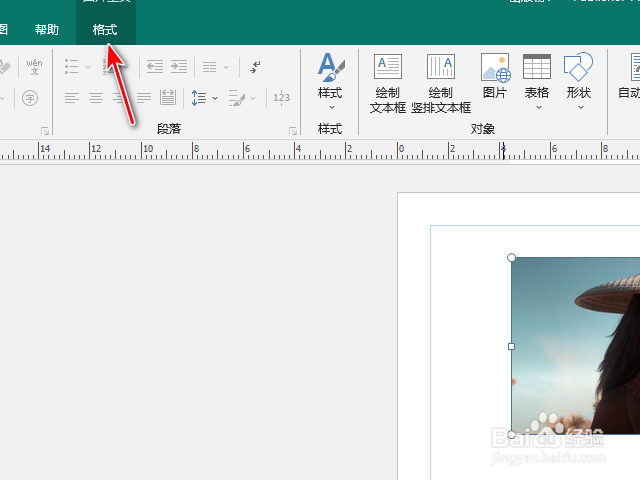Toggle the show paragraph marks icon
This screenshot has width=640, height=480.
click(255, 67)
